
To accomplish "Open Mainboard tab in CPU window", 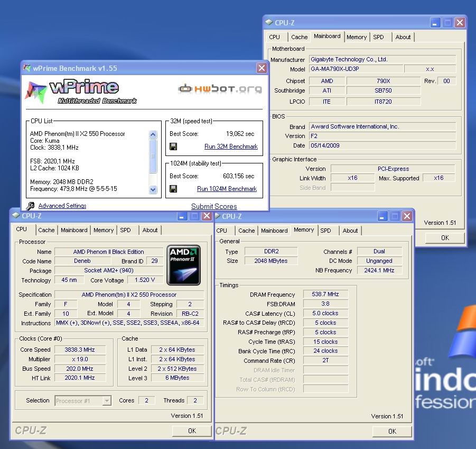I will coord(74,230).
